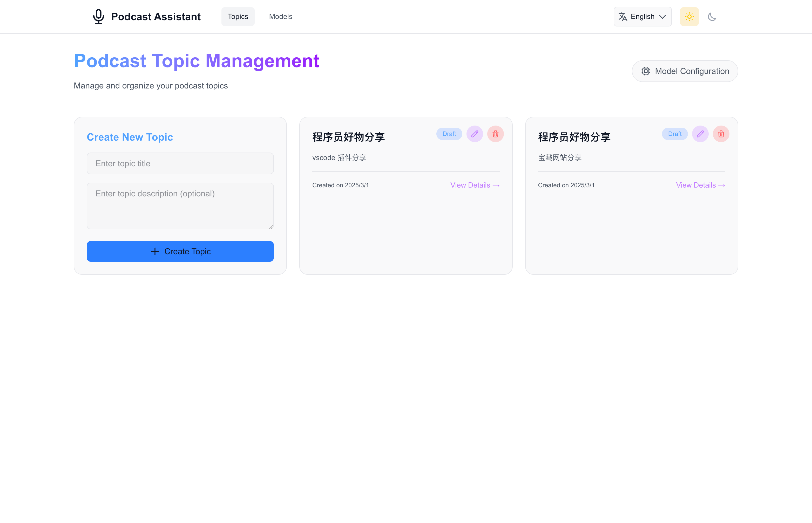The image size is (812, 523).
Task: Click the microphone logo icon
Action: click(99, 17)
